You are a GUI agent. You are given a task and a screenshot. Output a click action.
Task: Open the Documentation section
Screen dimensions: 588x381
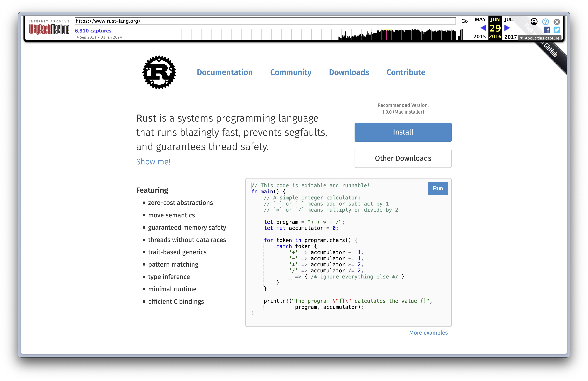coord(225,72)
